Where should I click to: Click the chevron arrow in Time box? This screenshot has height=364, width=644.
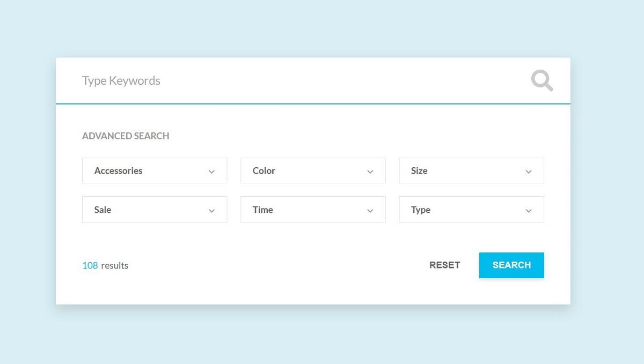tap(370, 211)
